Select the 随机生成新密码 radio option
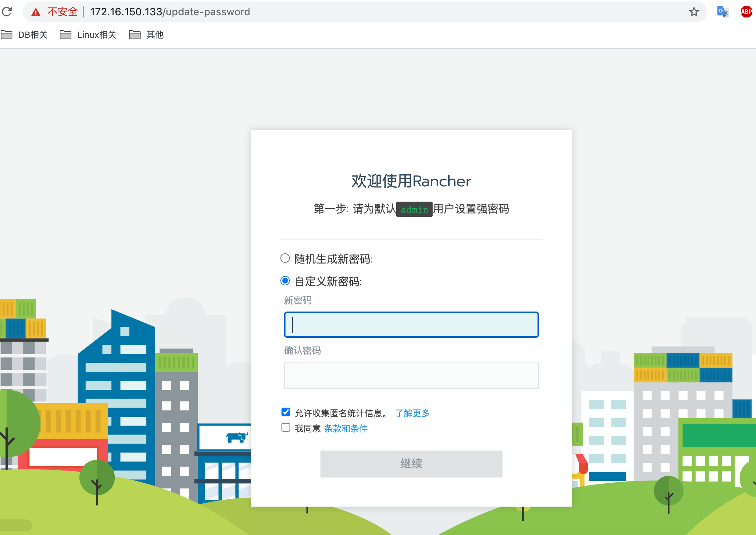756x535 pixels. coord(285,258)
